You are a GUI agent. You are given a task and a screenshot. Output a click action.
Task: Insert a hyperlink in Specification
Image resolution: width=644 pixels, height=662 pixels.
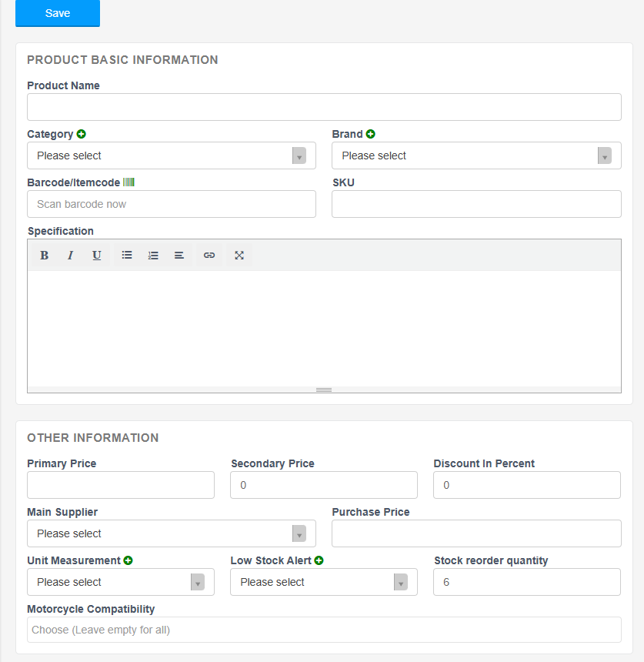209,256
